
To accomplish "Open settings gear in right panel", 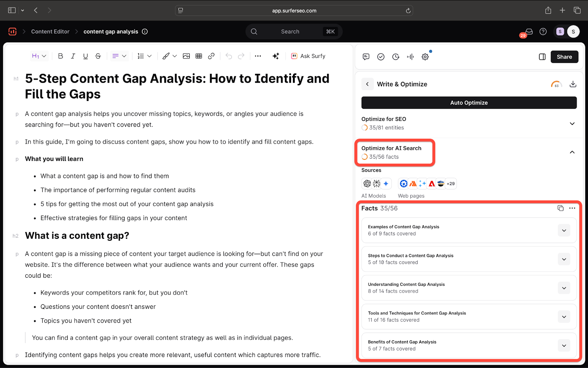I will 425,57.
